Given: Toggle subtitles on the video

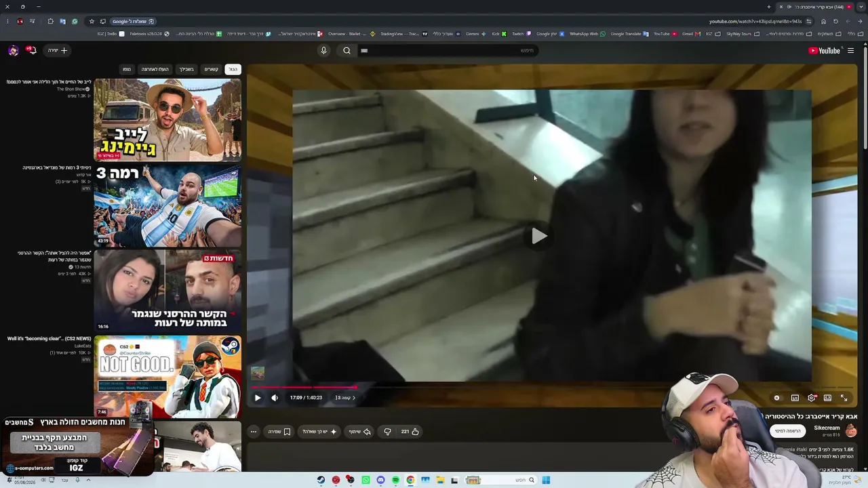Looking at the screenshot, I should [795, 398].
